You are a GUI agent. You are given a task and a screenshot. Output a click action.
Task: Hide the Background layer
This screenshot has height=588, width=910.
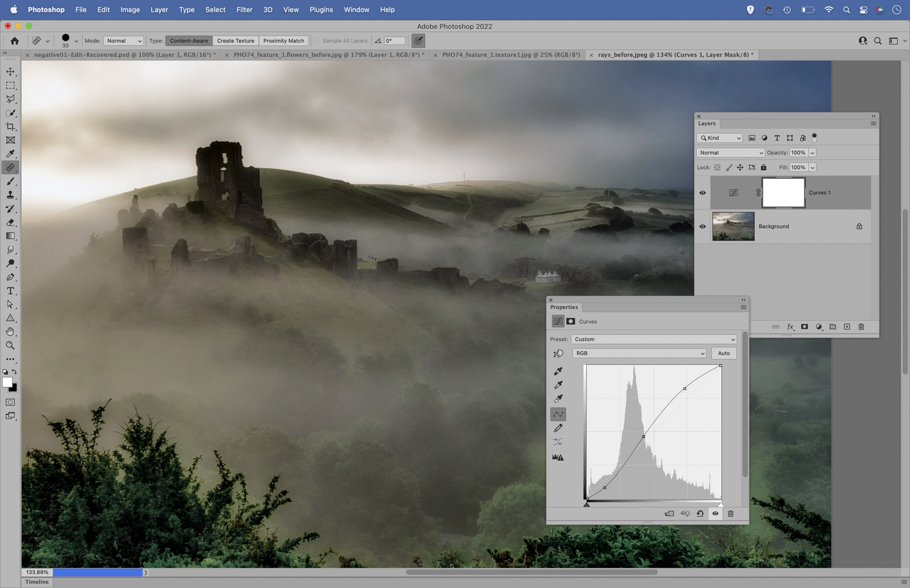coord(703,226)
